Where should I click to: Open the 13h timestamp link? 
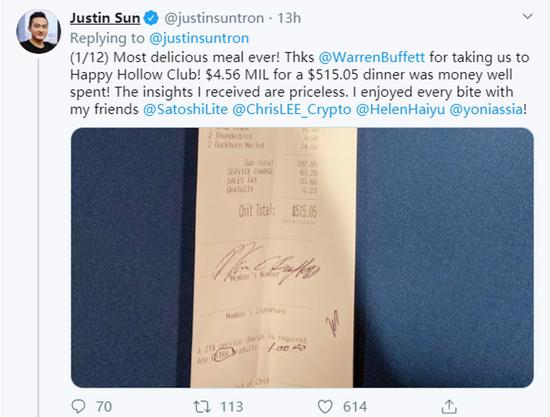tap(289, 18)
